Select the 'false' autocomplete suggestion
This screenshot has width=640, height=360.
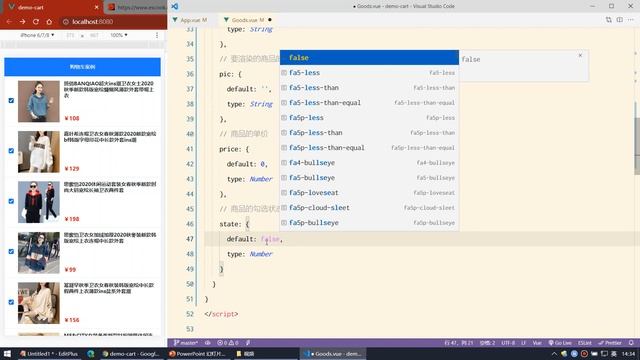tap(369, 58)
